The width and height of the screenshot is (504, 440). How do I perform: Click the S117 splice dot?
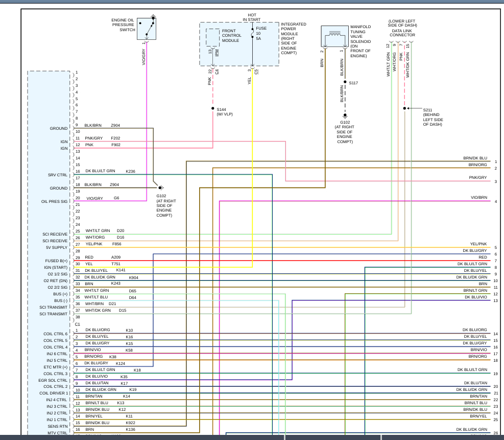345,82
